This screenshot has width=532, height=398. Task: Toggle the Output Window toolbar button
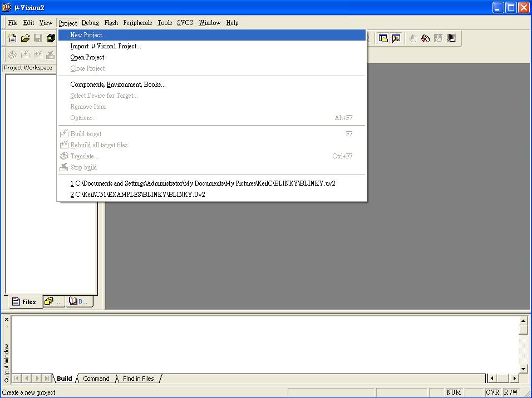(x=396, y=38)
